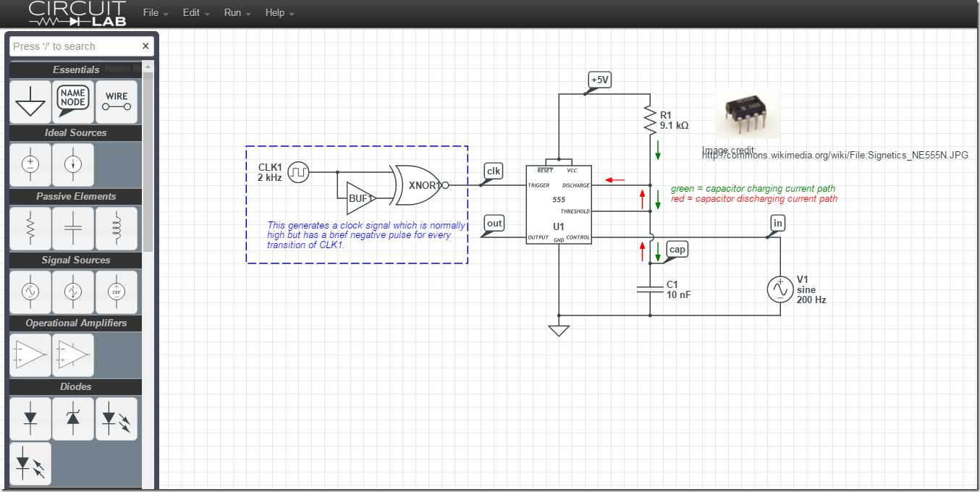Screen dimensions: 980x492
Task: Select the BUF1 buffer gate
Action: click(360, 198)
